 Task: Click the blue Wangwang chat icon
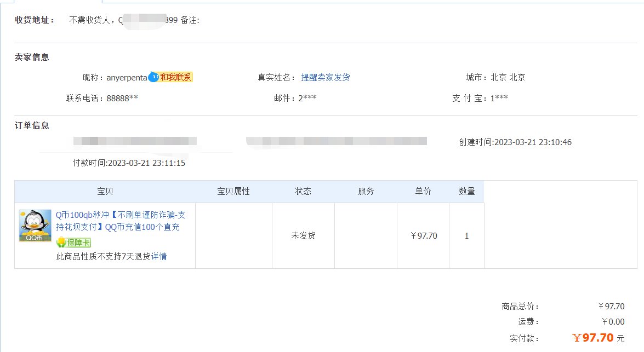pyautogui.click(x=153, y=77)
